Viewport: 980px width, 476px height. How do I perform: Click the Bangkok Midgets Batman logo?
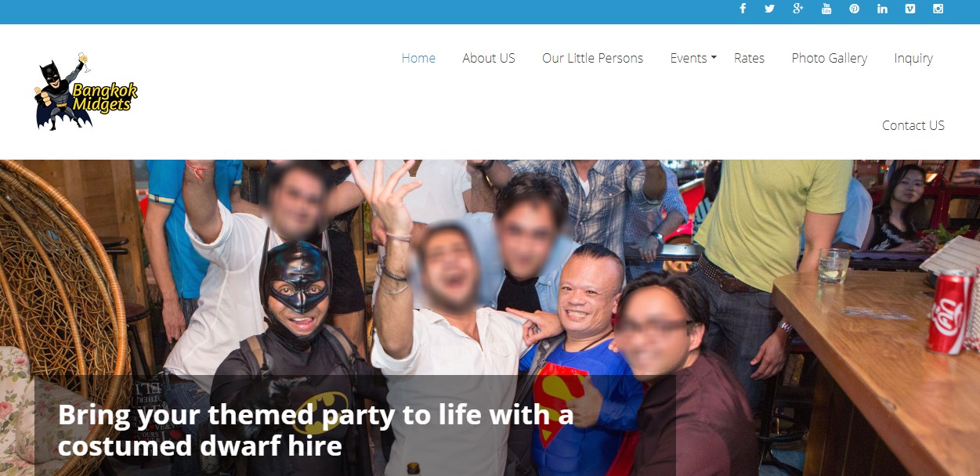click(86, 92)
